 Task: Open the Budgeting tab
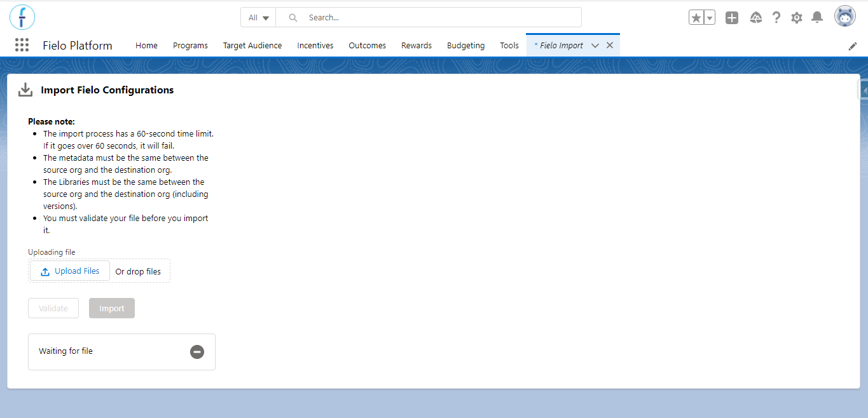coord(465,45)
